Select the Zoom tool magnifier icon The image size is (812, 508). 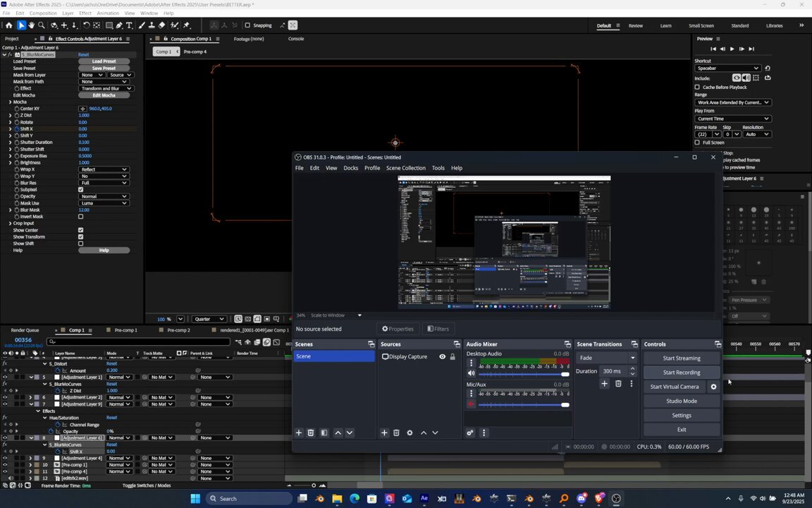coord(42,25)
